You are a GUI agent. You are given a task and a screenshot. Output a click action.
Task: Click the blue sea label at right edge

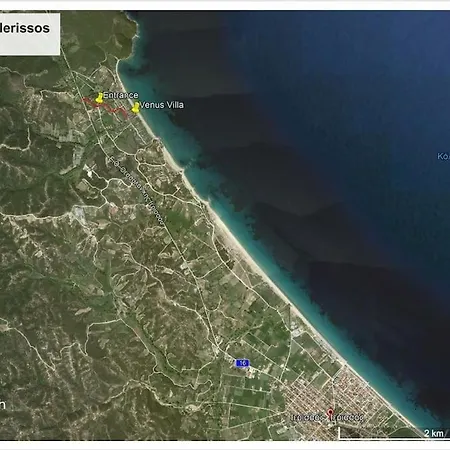[x=443, y=156]
